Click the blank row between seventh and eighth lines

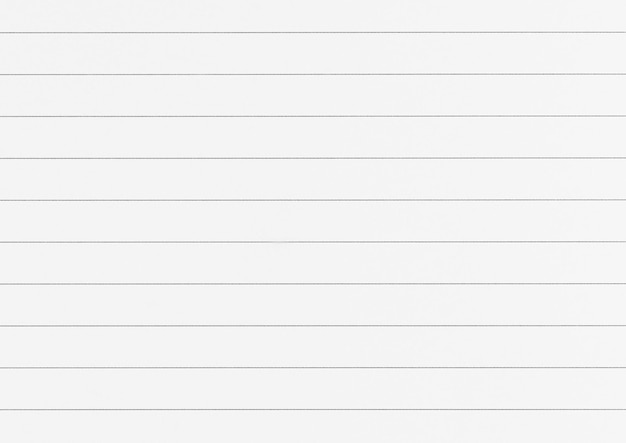tap(313, 305)
